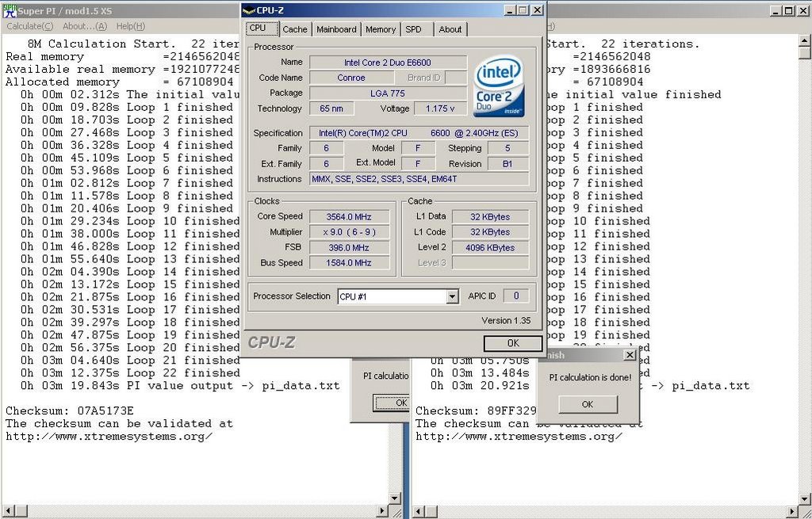812x519 pixels.
Task: Maximize the right Super PI window
Action: [788, 10]
